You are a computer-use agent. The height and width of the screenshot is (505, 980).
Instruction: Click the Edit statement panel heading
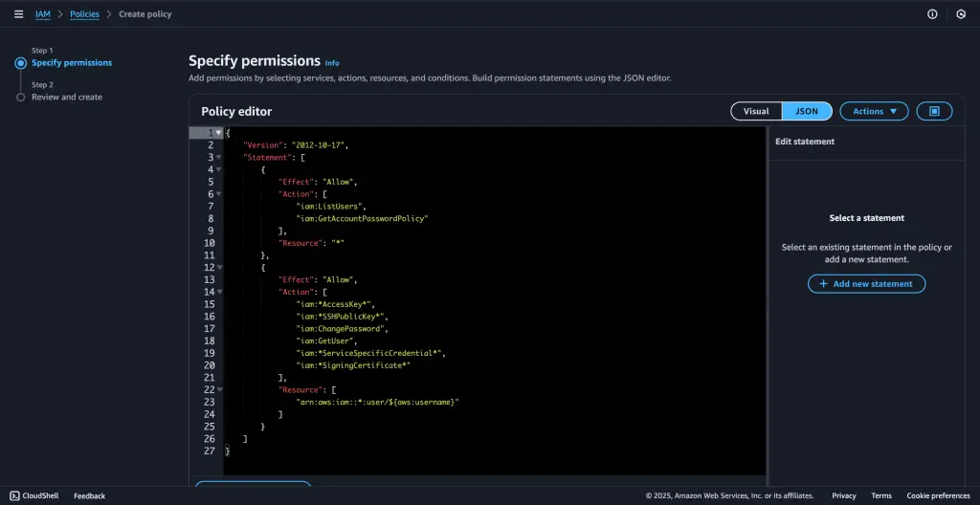(x=805, y=142)
